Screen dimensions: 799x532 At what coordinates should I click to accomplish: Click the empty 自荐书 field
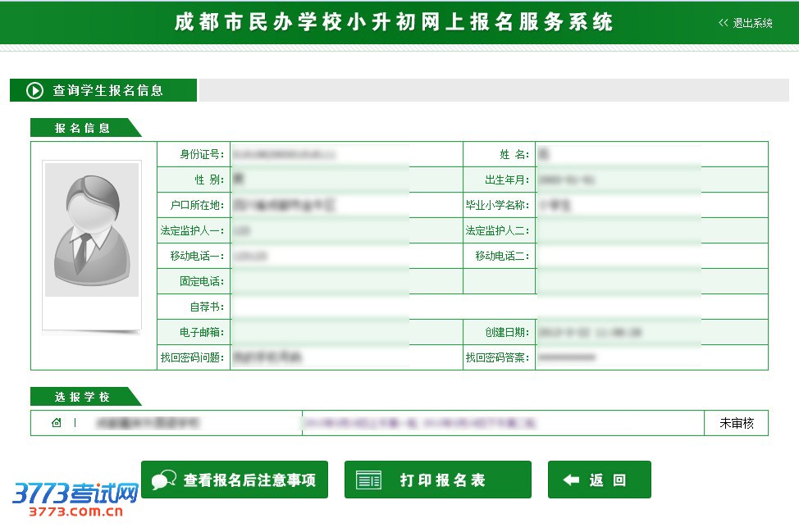point(498,307)
